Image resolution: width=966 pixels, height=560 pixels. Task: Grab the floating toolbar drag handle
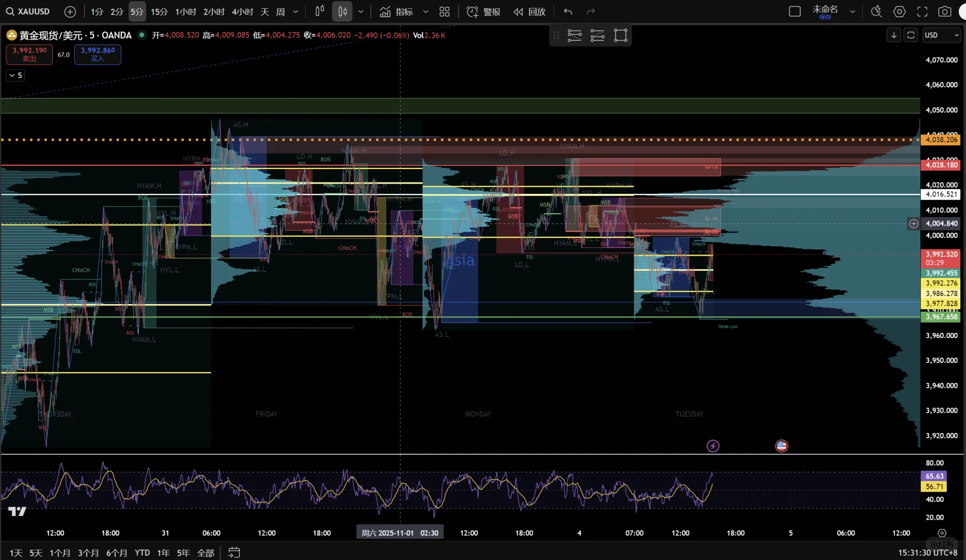coord(556,35)
